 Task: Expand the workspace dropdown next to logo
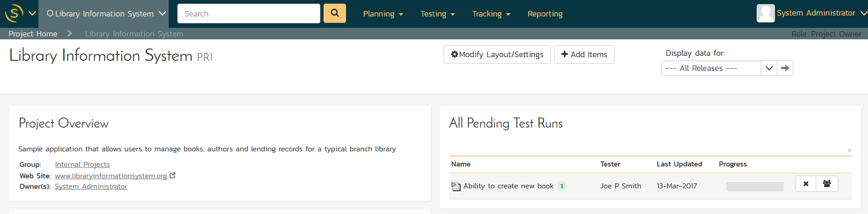pyautogui.click(x=32, y=13)
